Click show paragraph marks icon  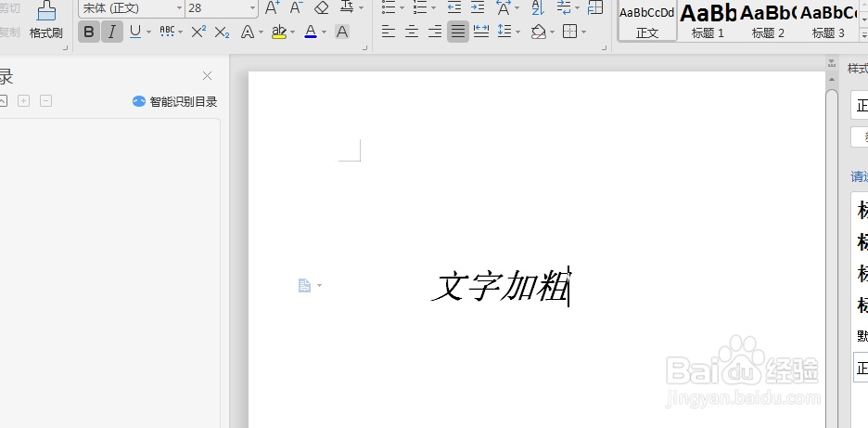pos(564,7)
